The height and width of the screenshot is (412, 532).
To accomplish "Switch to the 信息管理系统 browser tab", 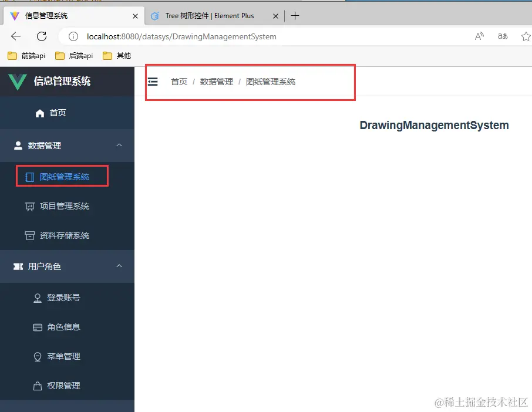I will (x=74, y=16).
